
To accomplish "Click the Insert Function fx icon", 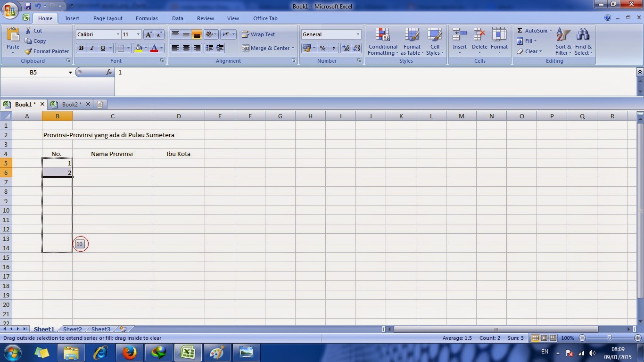I will (109, 72).
